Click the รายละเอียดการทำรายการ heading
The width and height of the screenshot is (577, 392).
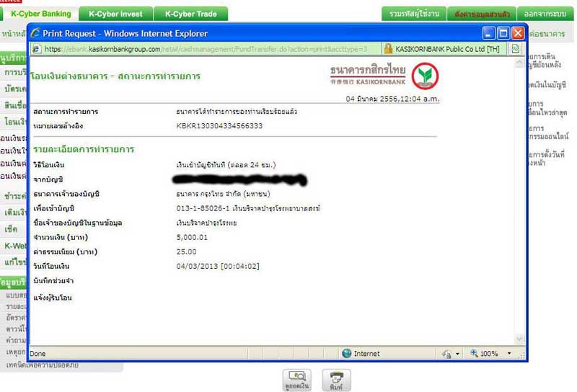tap(84, 149)
